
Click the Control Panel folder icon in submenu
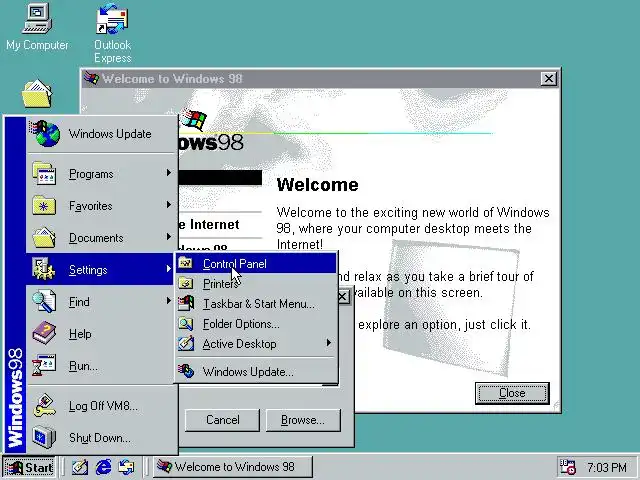click(186, 263)
